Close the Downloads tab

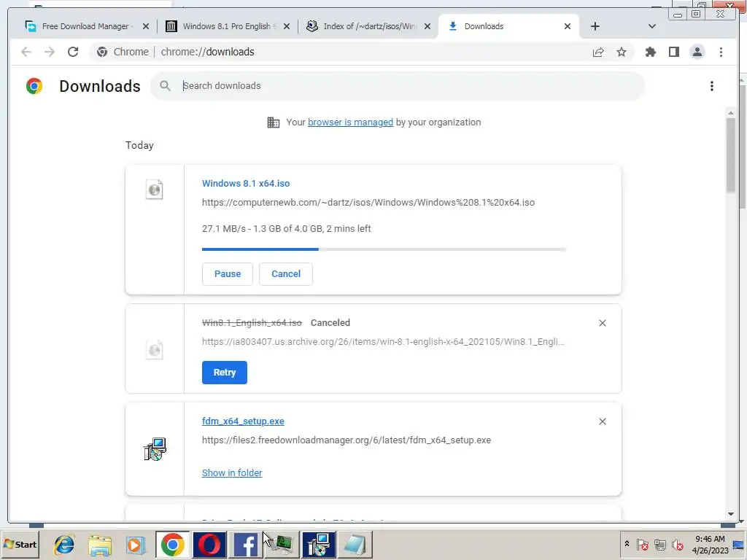coord(568,26)
